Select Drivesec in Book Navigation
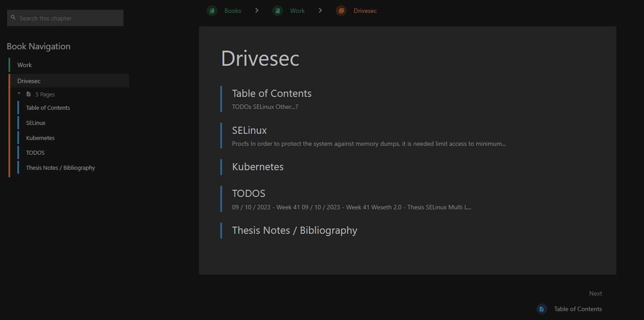The height and width of the screenshot is (320, 644). coord(29,81)
